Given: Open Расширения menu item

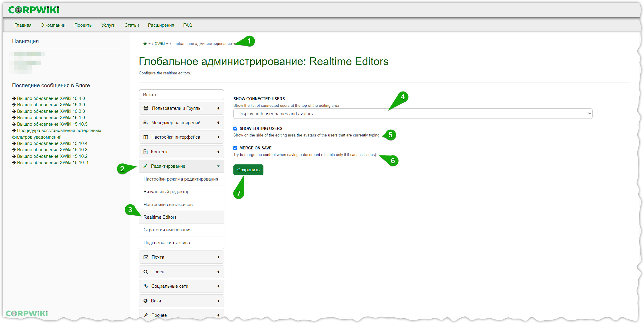Looking at the screenshot, I should coord(161,25).
